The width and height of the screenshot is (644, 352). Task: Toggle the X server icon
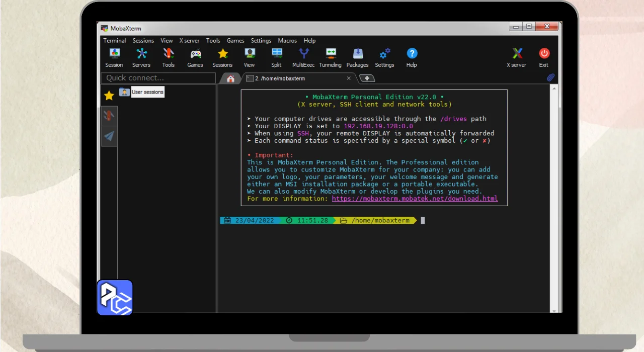pos(516,57)
